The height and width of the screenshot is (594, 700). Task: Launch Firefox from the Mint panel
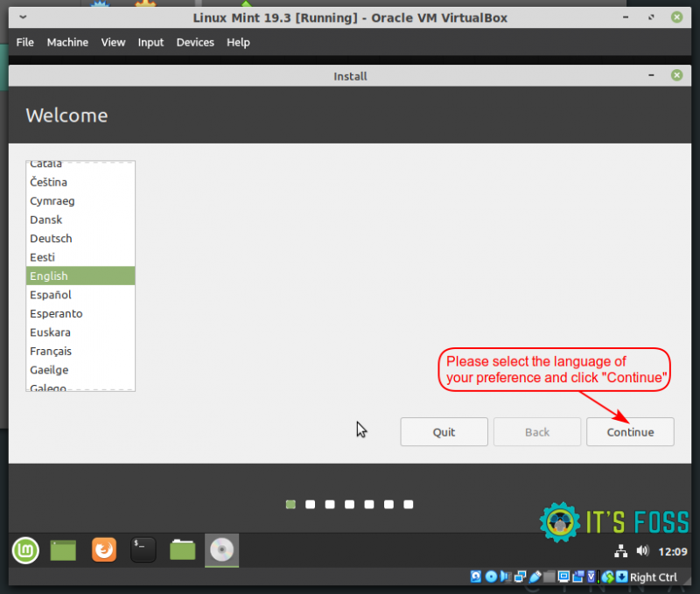[104, 549]
